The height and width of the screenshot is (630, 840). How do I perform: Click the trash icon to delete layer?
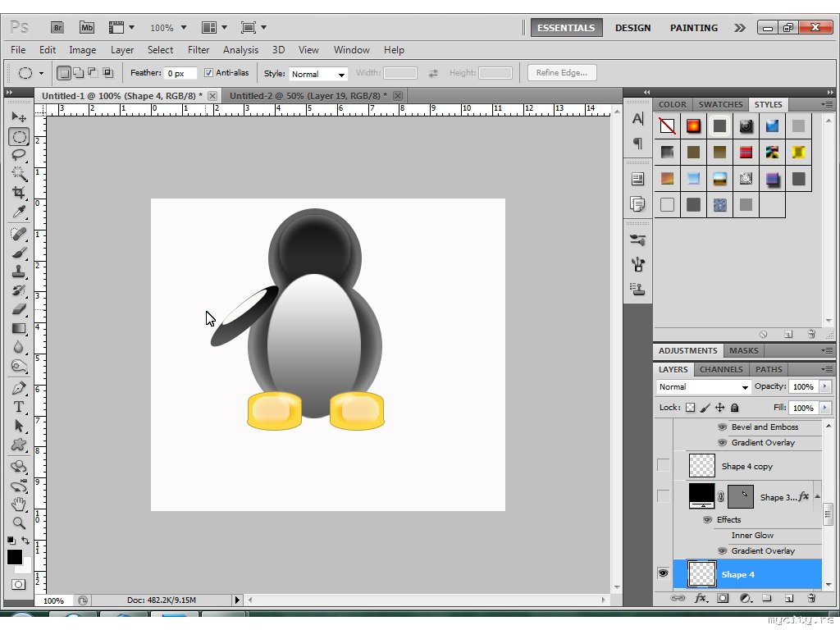810,599
